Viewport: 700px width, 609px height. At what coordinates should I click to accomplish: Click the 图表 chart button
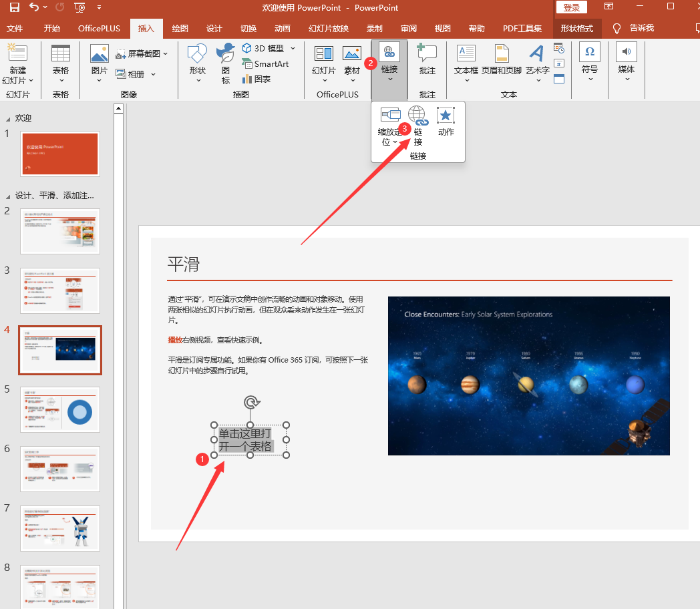click(256, 79)
